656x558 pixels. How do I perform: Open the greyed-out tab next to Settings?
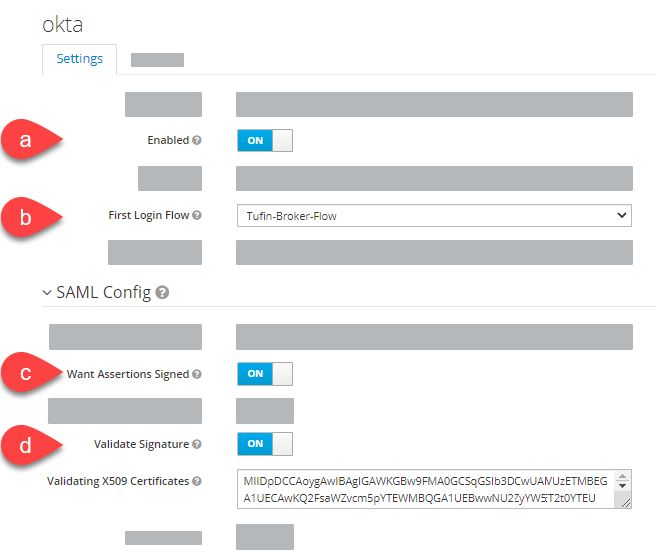[157, 60]
